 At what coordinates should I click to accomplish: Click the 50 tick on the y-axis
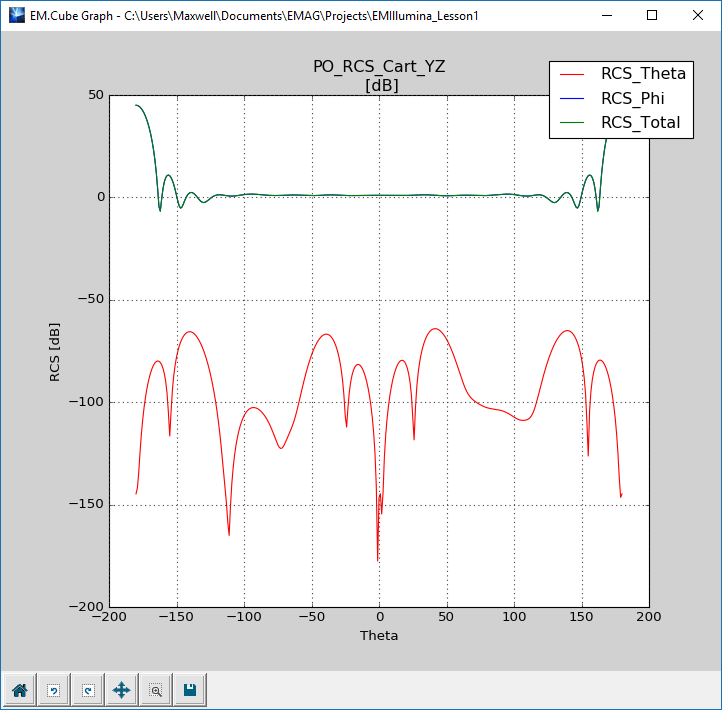96,95
